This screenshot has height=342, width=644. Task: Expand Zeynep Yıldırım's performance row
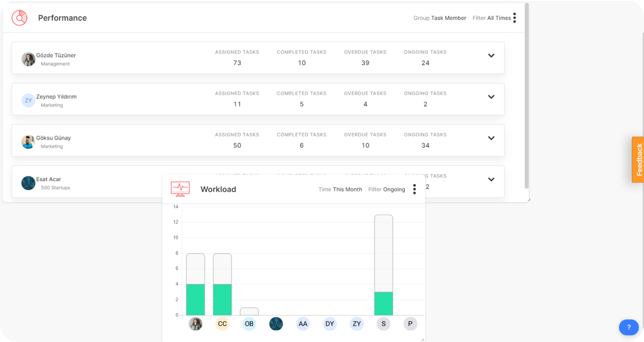[491, 97]
